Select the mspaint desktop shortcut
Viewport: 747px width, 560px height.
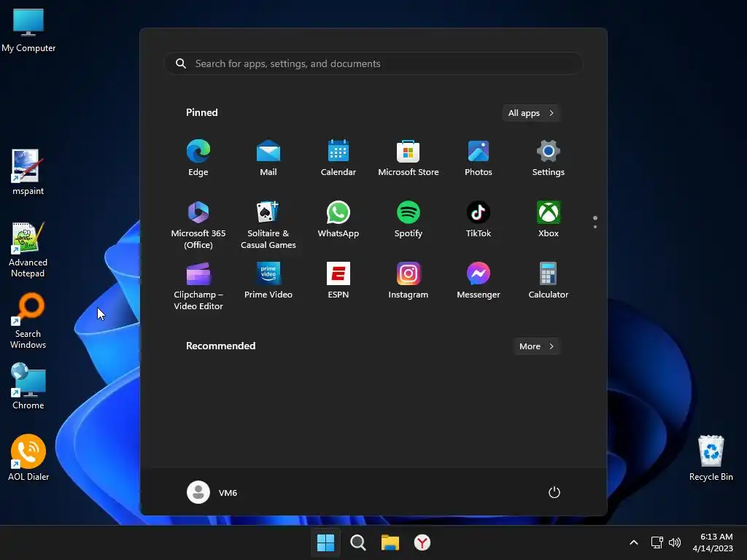click(28, 172)
